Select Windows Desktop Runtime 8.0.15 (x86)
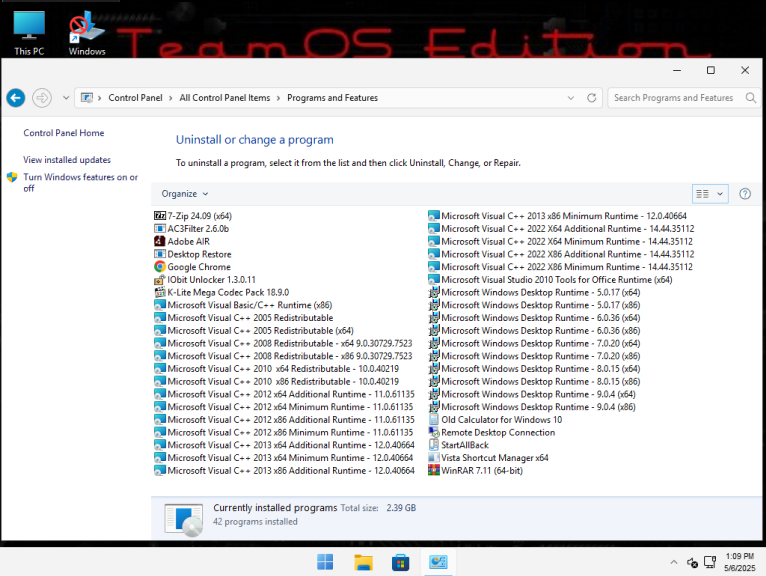The width and height of the screenshot is (766, 576). (534, 381)
